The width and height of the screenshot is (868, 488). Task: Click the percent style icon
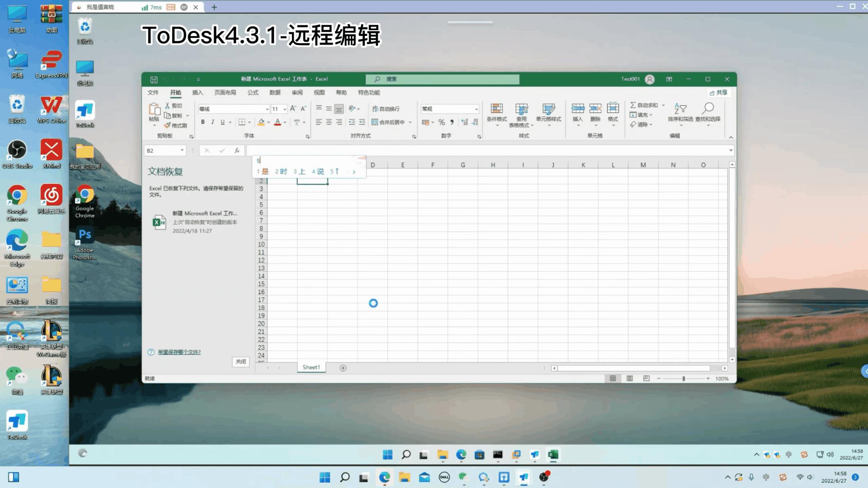441,122
